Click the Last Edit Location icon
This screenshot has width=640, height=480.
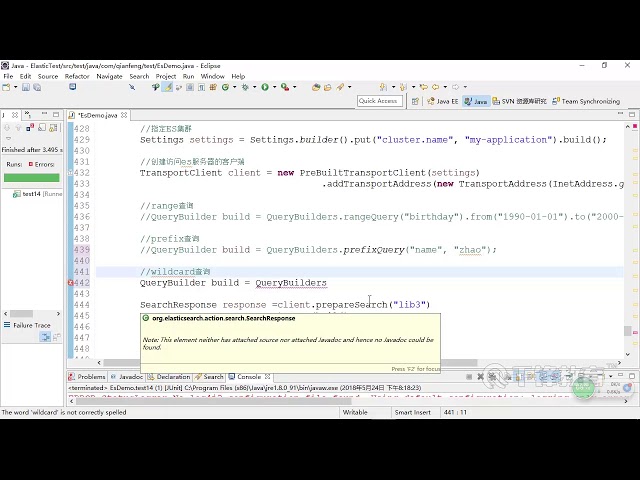point(424,87)
